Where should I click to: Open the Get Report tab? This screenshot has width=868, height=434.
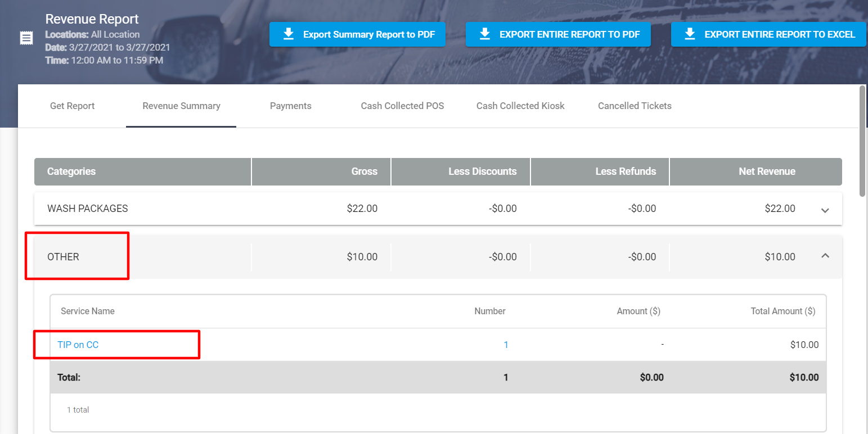coord(72,106)
